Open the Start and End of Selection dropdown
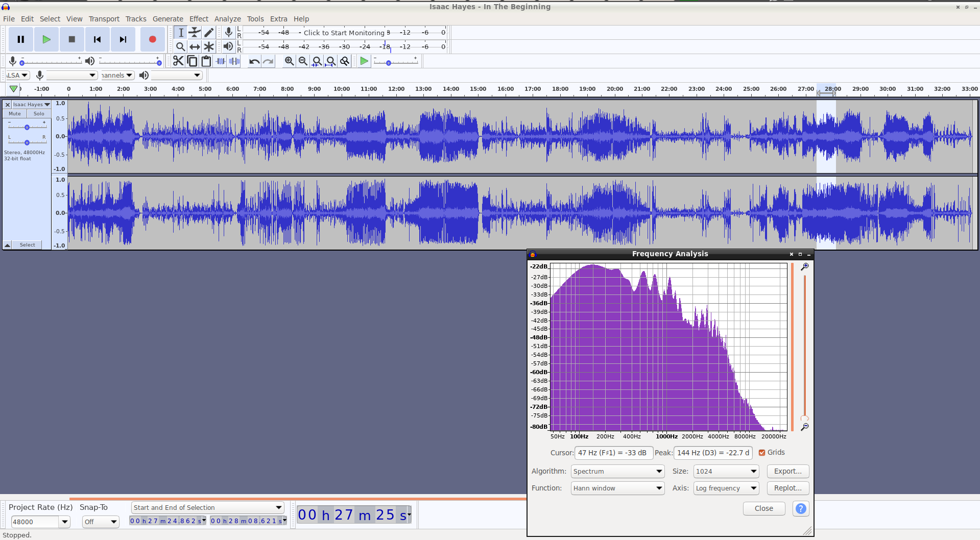 207,507
